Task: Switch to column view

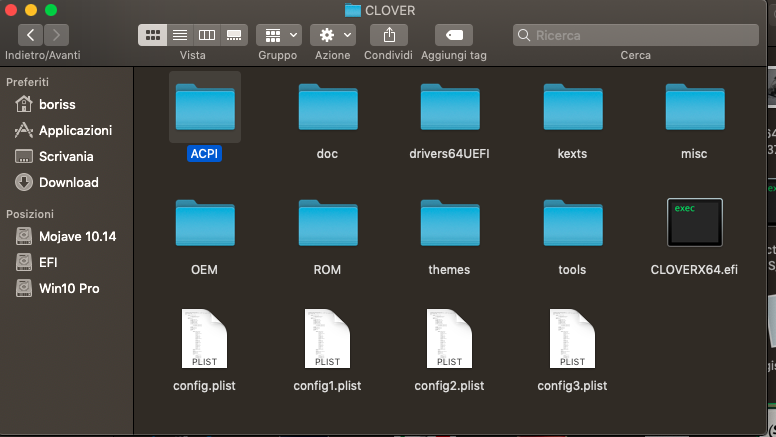Action: pos(207,35)
